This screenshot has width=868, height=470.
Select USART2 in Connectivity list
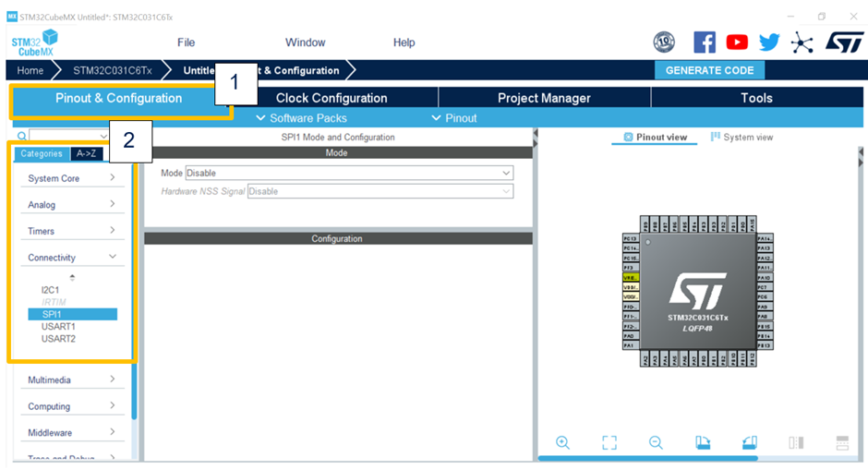point(58,339)
